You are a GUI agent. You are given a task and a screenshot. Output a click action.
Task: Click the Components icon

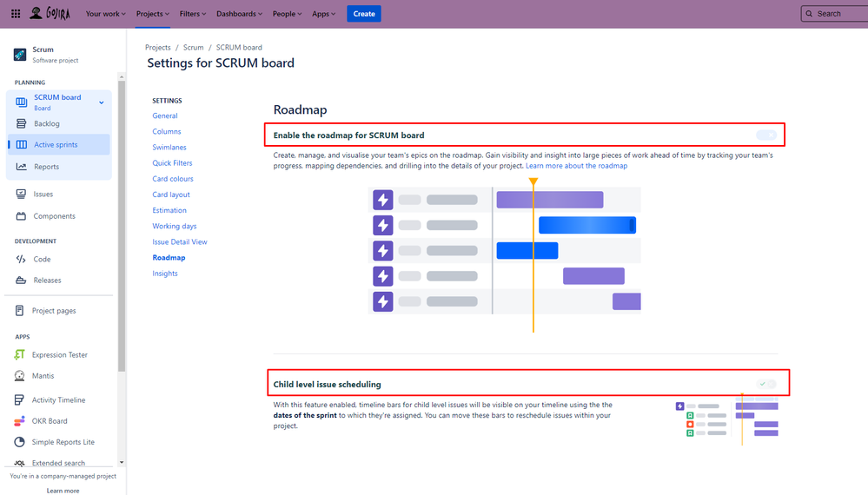pos(21,216)
